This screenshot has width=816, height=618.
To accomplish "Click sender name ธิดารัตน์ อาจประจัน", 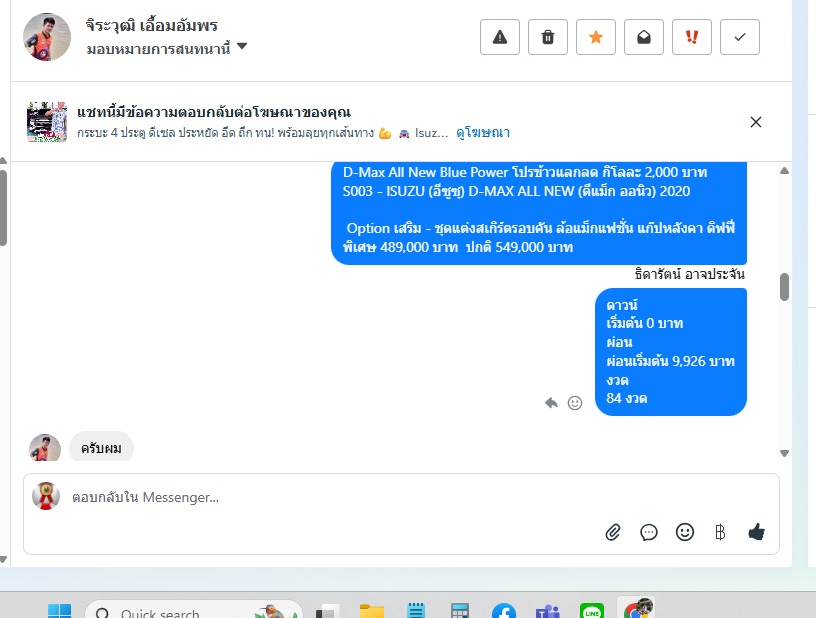I will [690, 274].
